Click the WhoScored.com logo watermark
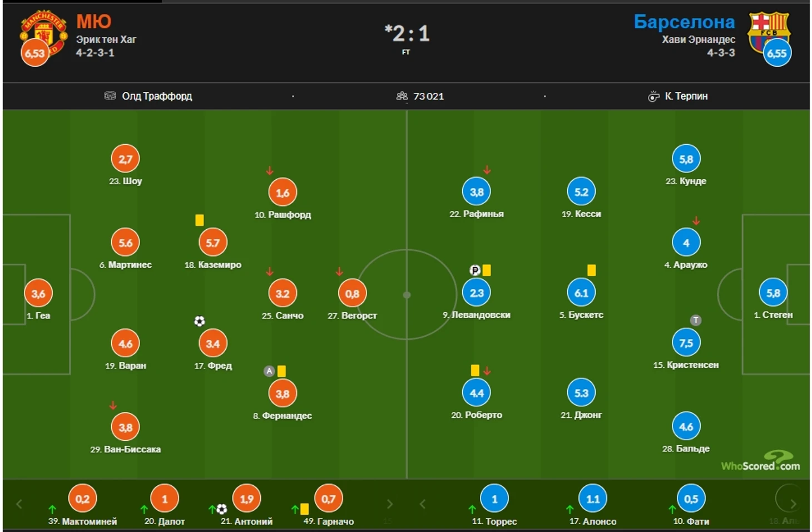 760,461
